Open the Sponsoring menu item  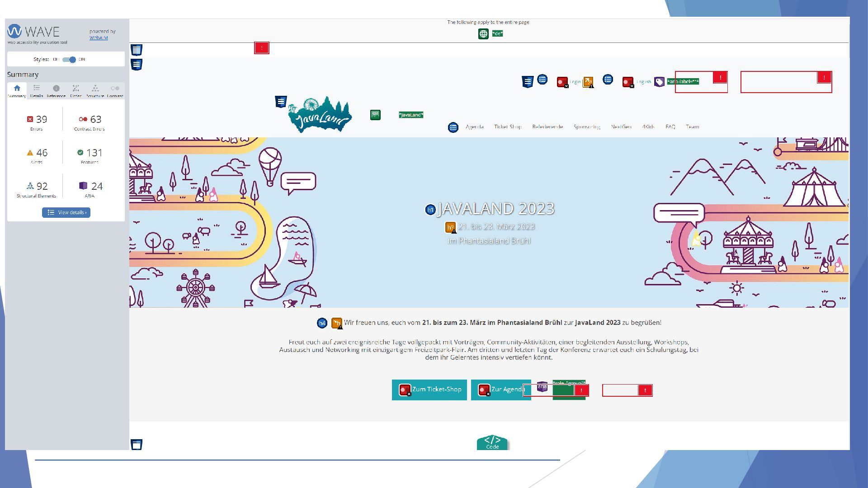pyautogui.click(x=587, y=127)
